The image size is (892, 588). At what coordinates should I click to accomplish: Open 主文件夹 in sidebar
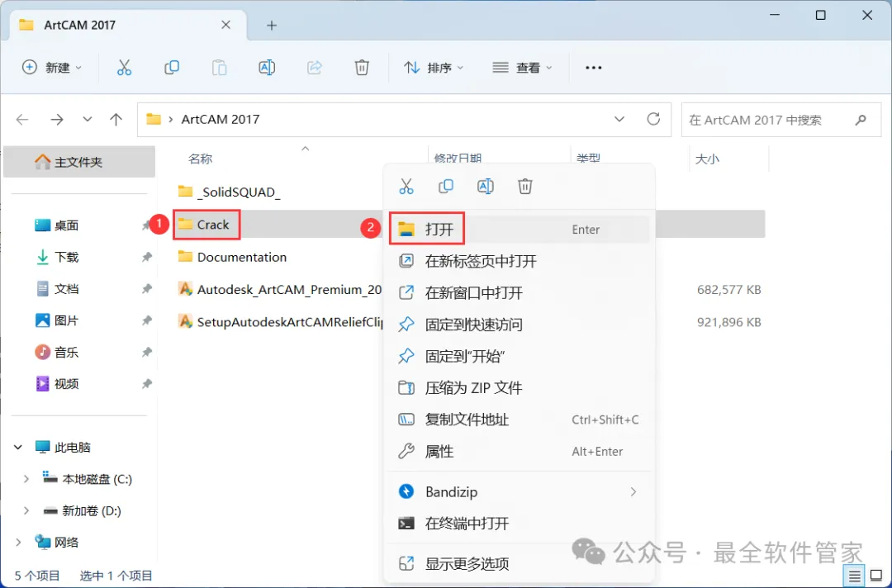click(x=79, y=162)
